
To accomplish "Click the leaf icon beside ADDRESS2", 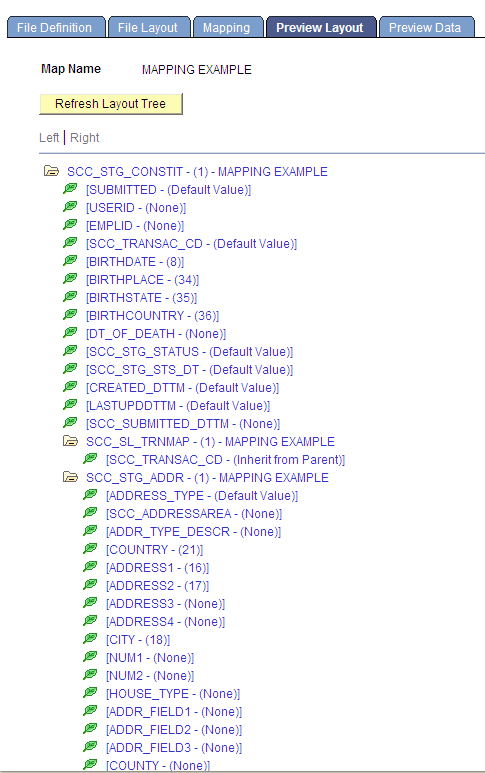I will pos(90,585).
